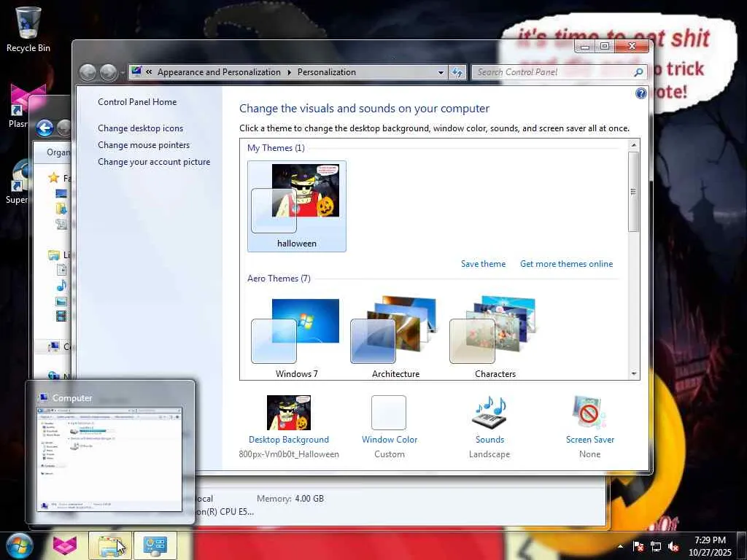Screen dimensions: 747x560
Task: Click Get more themes online
Action: [x=566, y=264]
